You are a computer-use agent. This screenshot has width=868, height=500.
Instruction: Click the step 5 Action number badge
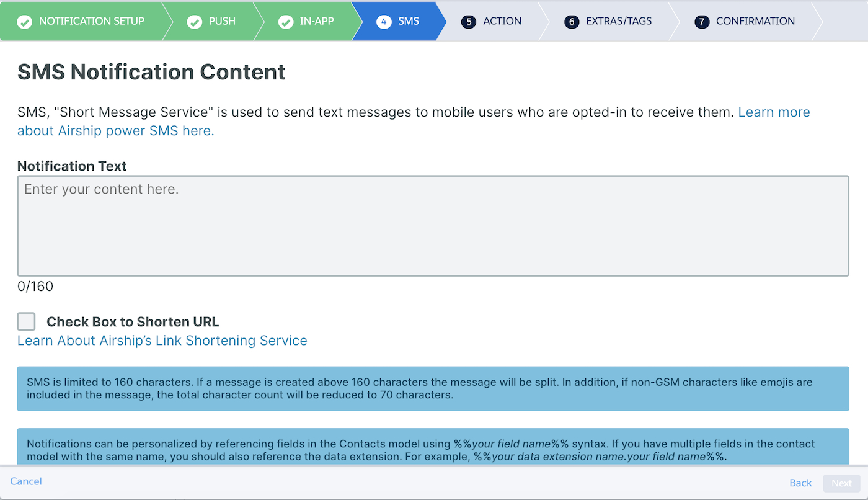(x=469, y=22)
